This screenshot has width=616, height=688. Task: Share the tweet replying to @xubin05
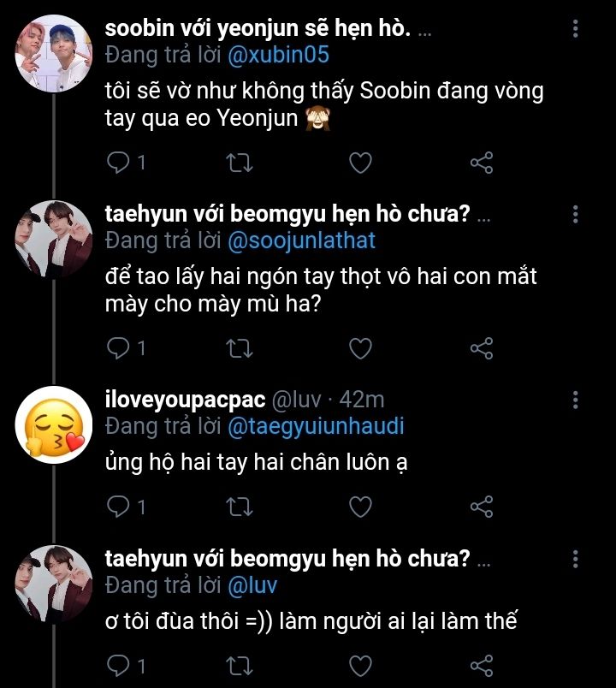482,162
